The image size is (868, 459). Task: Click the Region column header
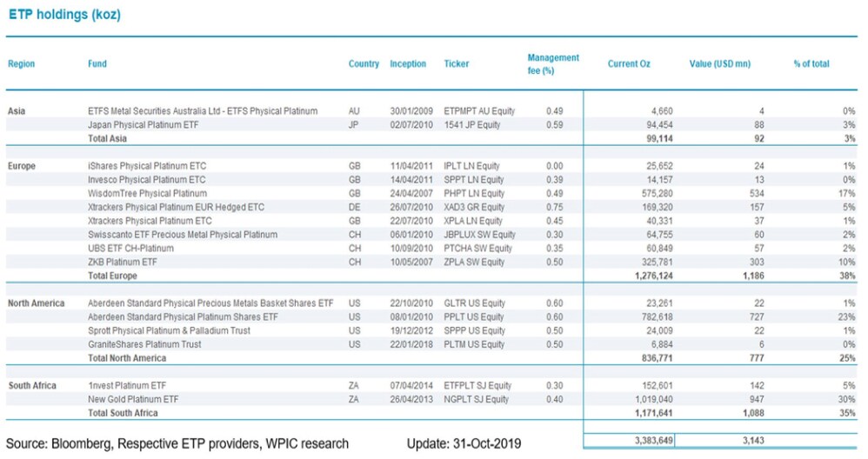21,64
